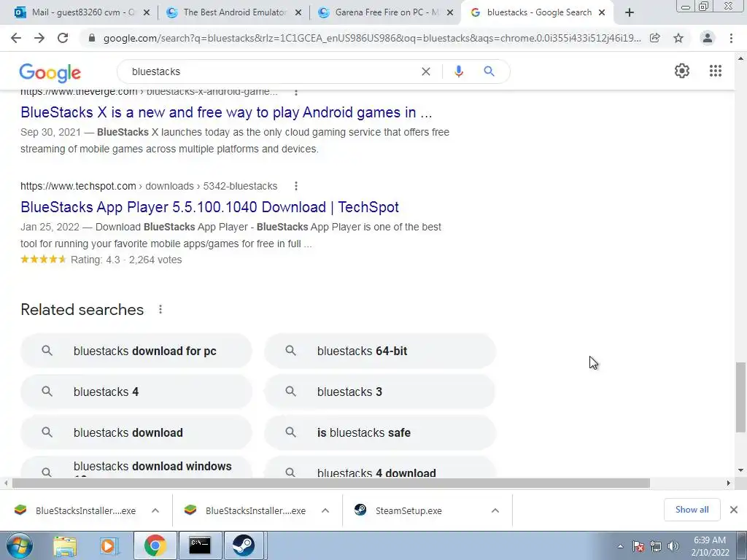
Task: Open Steam from the taskbar
Action: 244,545
